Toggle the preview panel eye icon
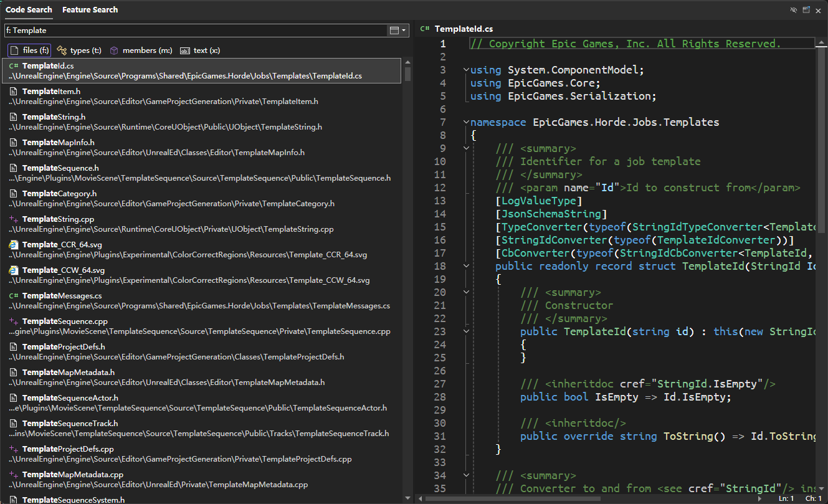Image resolution: width=828 pixels, height=504 pixels. pyautogui.click(x=793, y=10)
